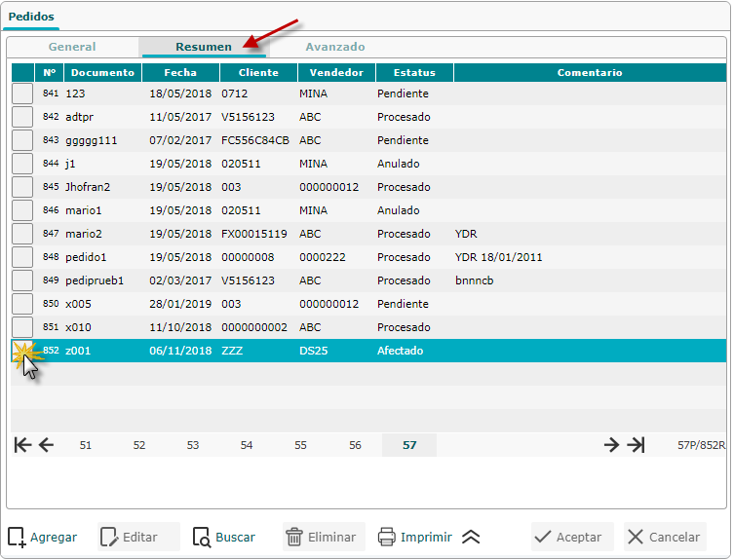Screen dimensions: 734x560
Task: Click the Imprimir printer icon
Action: pos(386,537)
